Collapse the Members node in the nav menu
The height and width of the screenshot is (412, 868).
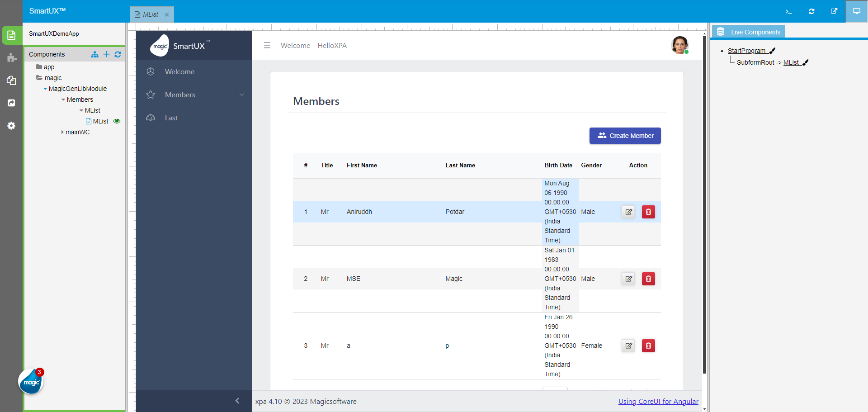242,95
